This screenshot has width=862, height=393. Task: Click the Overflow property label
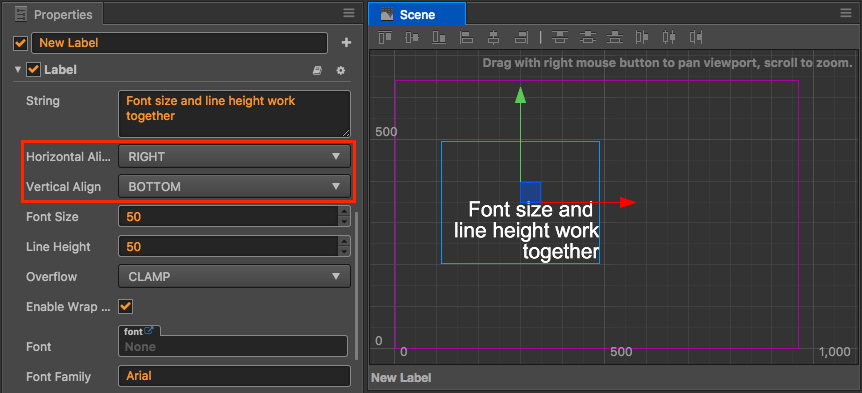coord(52,276)
